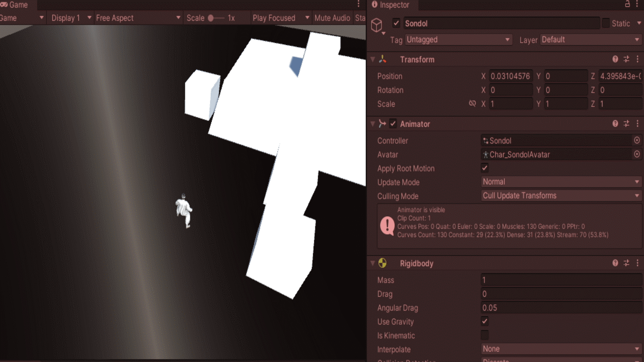This screenshot has width=644, height=362.
Task: Adjust the Game view Scale slider
Action: (x=217, y=18)
